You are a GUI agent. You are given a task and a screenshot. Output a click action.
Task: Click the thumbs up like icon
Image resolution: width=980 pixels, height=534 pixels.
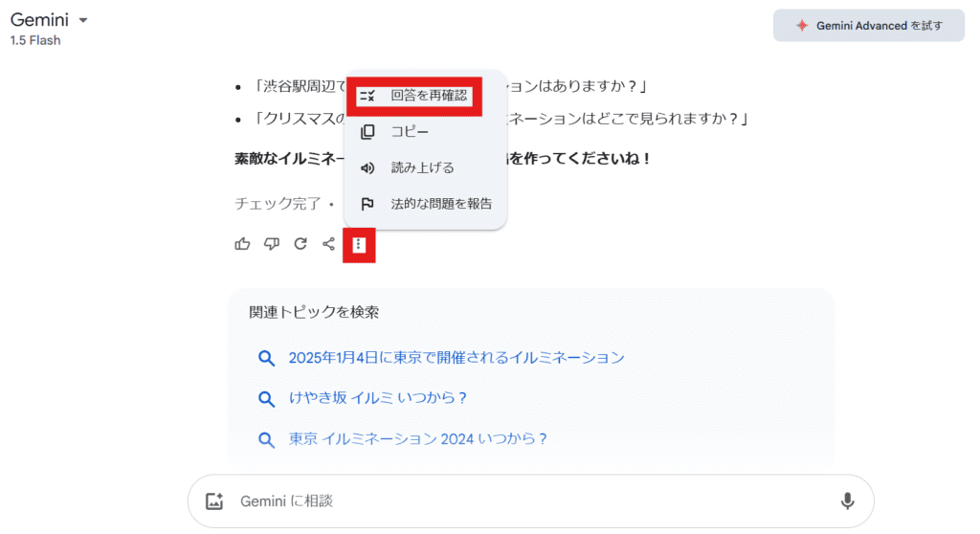(242, 244)
